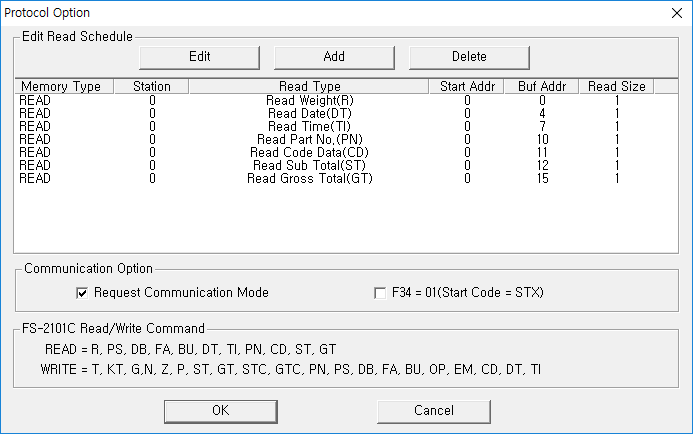Select the Read Time(TI) row
The image size is (693, 434).
[x=346, y=127]
